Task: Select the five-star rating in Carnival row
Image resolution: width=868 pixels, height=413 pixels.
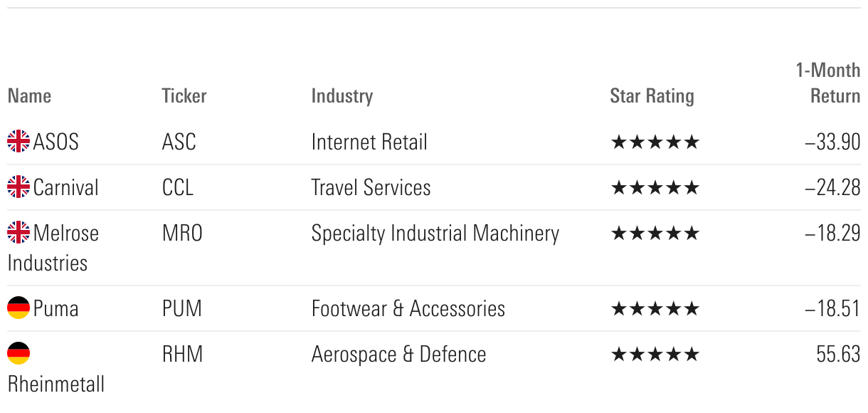Action: (x=655, y=187)
